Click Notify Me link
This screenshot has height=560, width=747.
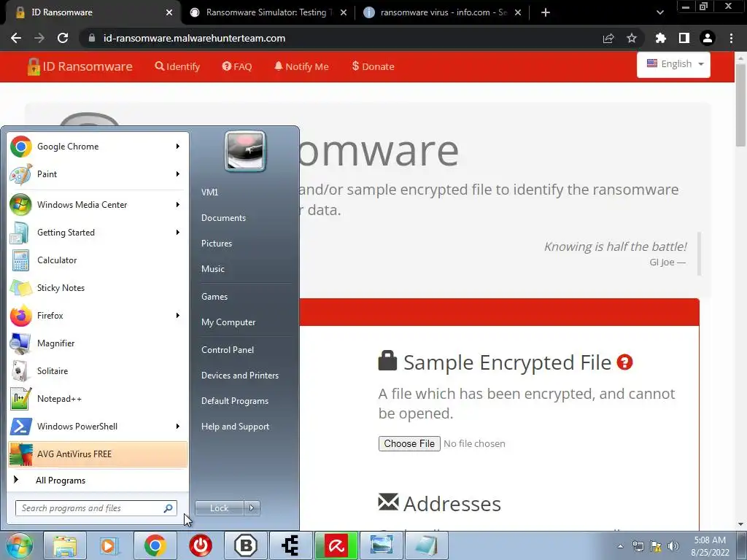(x=301, y=66)
